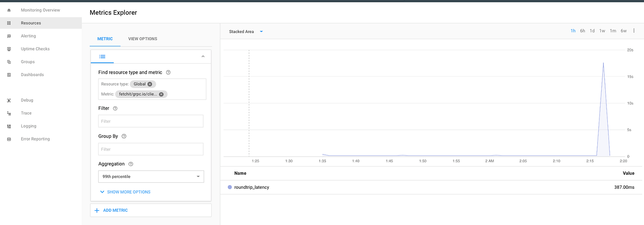Open the Stacked Area chart type dropdown
This screenshot has height=225, width=644.
(246, 31)
